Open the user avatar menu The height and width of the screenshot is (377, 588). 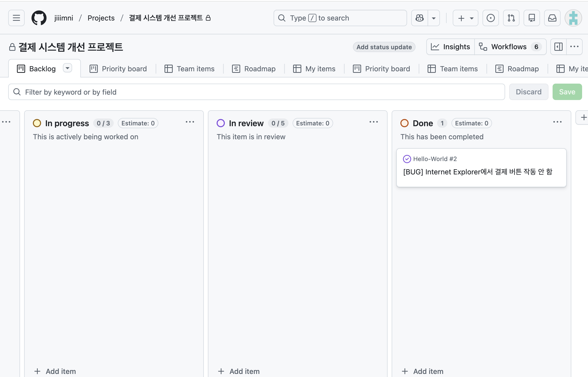point(573,18)
